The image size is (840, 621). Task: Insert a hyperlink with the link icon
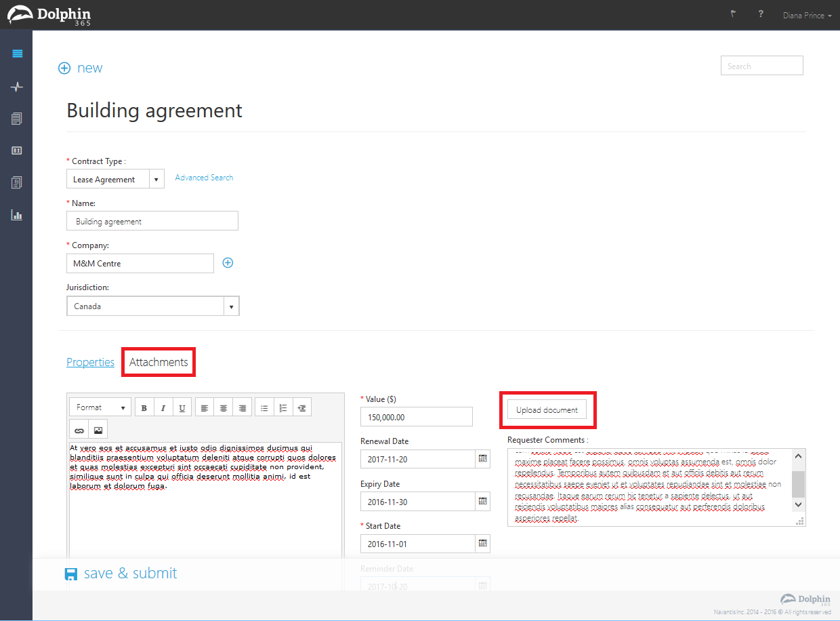[x=79, y=430]
